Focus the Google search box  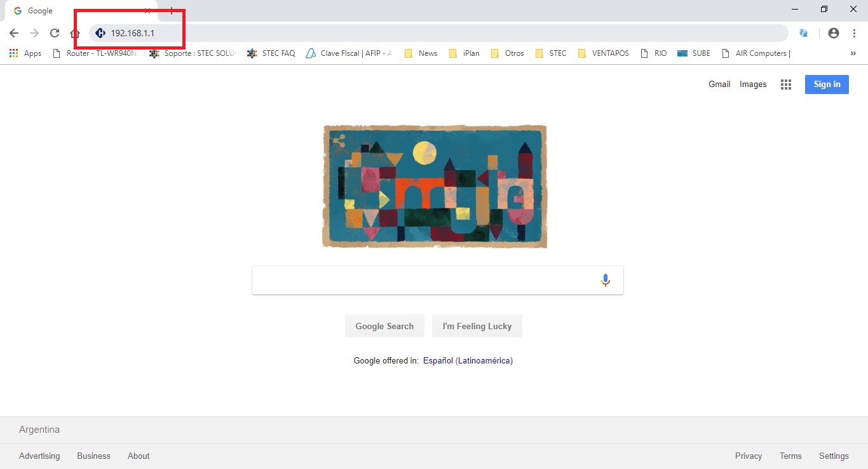point(438,280)
